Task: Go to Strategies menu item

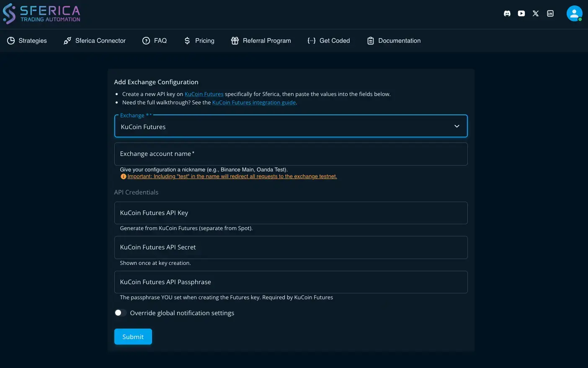Action: coord(27,41)
